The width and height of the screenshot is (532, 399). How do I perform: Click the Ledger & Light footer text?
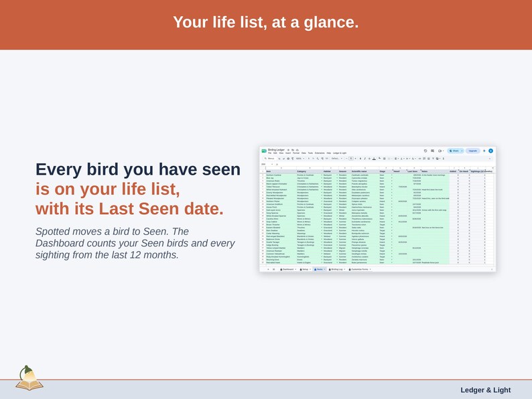[x=486, y=390]
